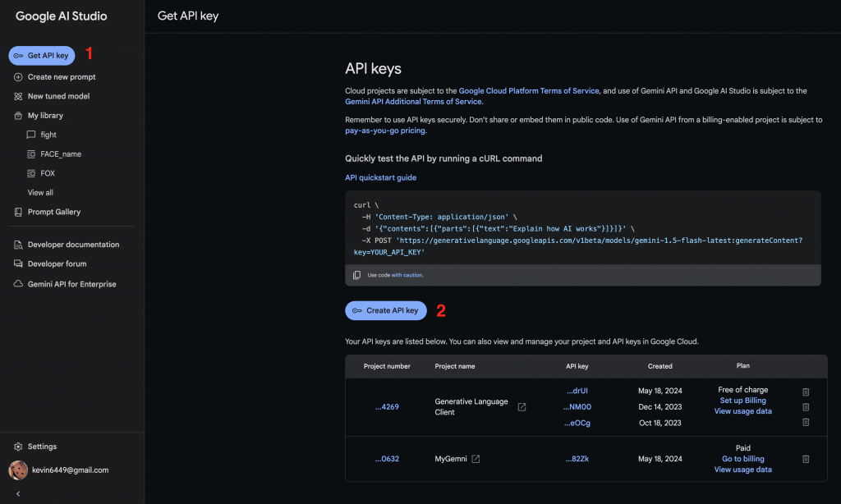Click the Settings gear icon
Viewport: 841px width, 504px height.
(18, 447)
